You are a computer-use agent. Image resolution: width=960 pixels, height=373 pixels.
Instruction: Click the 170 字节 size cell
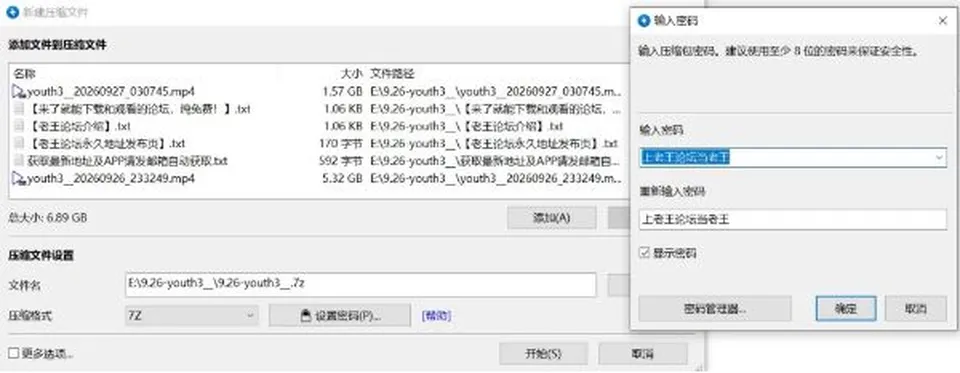click(341, 144)
